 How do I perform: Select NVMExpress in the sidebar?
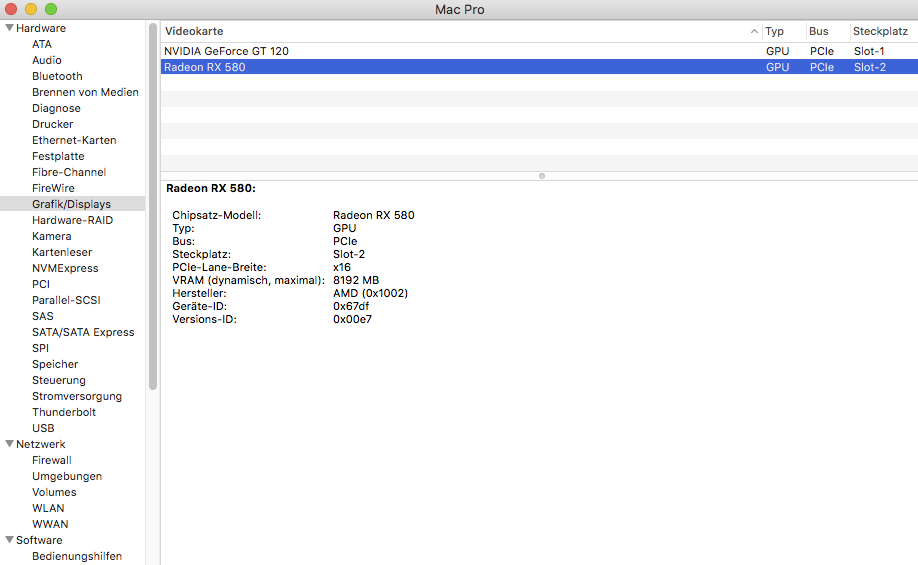(x=65, y=268)
